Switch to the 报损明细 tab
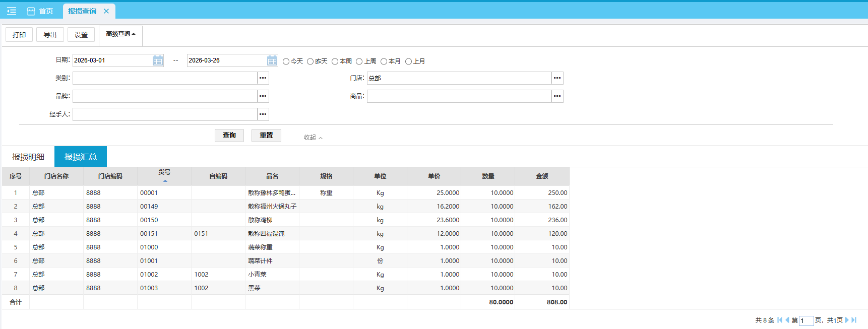Viewport: 868px width, 329px height. (x=28, y=157)
